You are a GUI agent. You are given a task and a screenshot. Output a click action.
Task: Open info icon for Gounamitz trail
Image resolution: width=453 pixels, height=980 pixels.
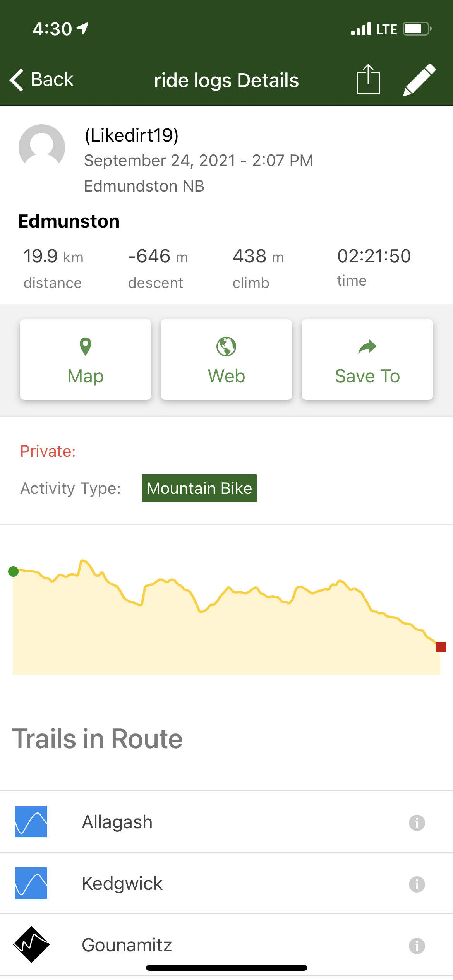pyautogui.click(x=417, y=946)
